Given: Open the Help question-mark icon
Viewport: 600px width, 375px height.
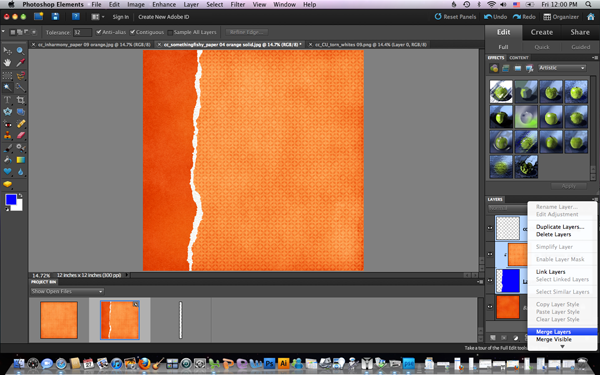Looking at the screenshot, I should [76, 17].
